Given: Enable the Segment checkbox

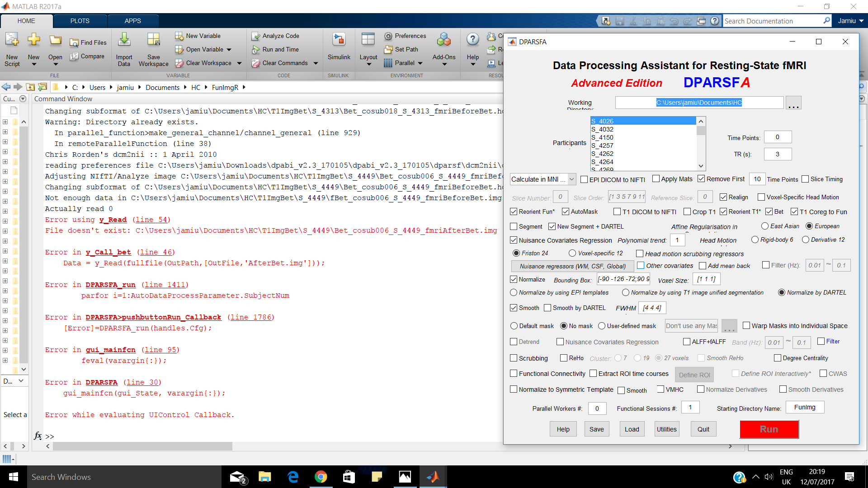Looking at the screenshot, I should (x=514, y=226).
